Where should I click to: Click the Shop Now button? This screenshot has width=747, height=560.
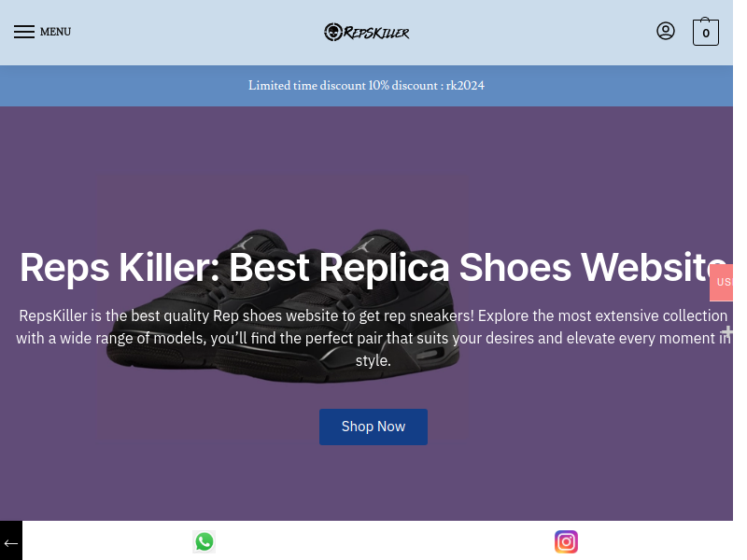pos(373,427)
